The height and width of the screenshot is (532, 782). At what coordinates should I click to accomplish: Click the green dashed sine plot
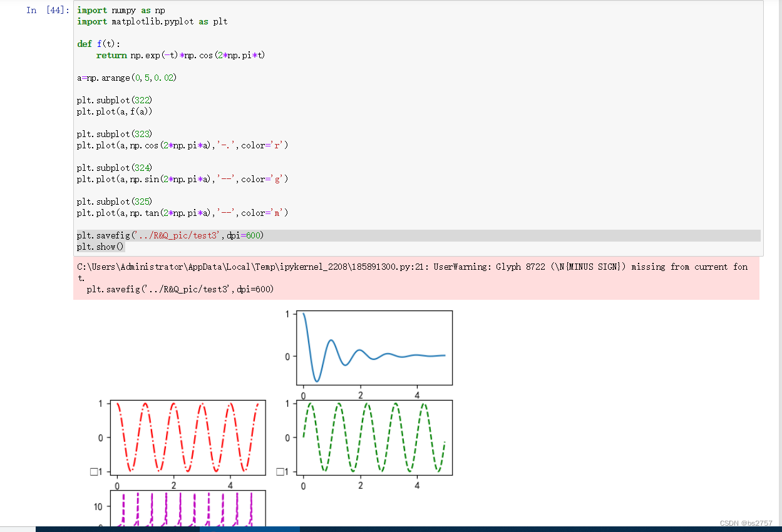374,437
